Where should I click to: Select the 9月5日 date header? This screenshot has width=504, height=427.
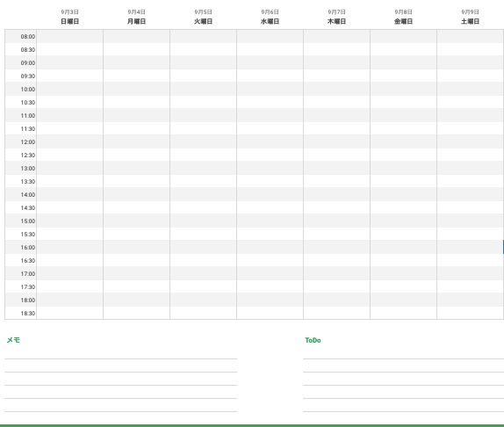203,12
